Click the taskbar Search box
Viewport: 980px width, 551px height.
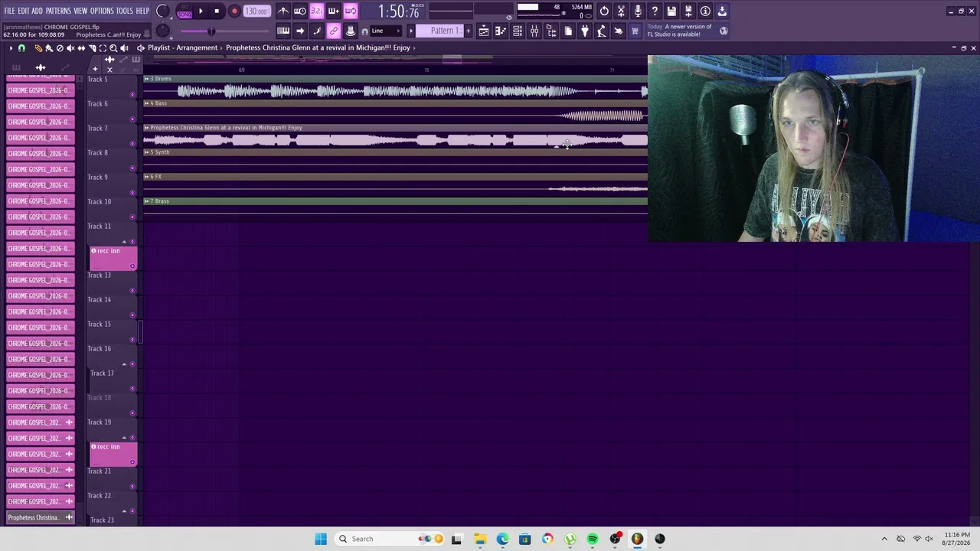[390, 539]
